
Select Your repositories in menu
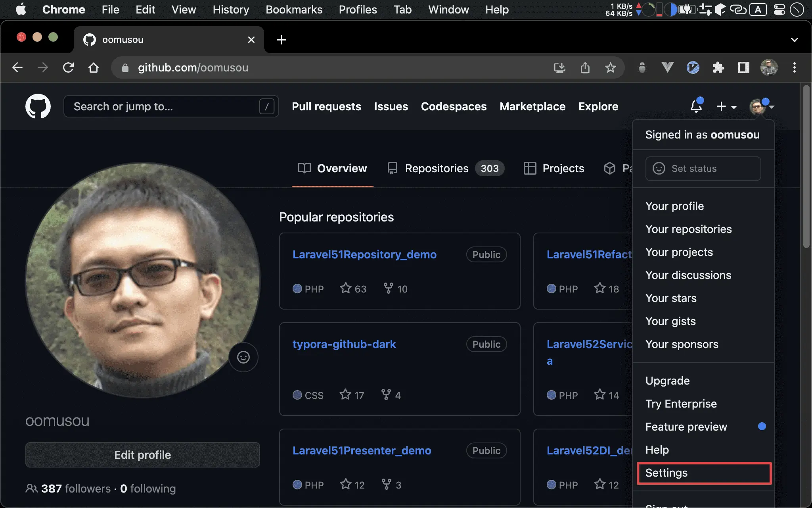click(x=703, y=229)
